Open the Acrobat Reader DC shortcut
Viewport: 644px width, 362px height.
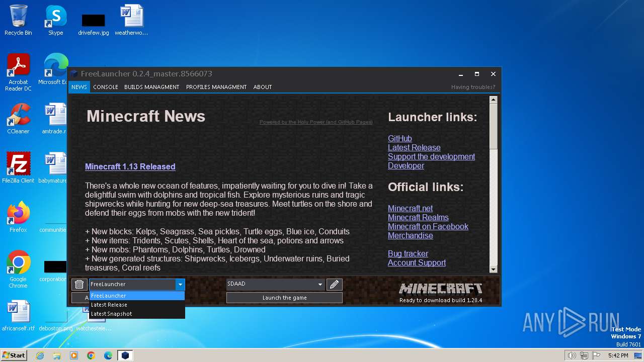coord(18,73)
